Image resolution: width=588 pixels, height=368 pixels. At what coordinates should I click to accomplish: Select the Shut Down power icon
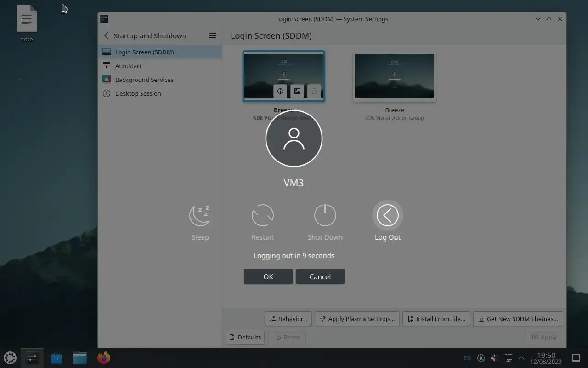click(x=325, y=215)
